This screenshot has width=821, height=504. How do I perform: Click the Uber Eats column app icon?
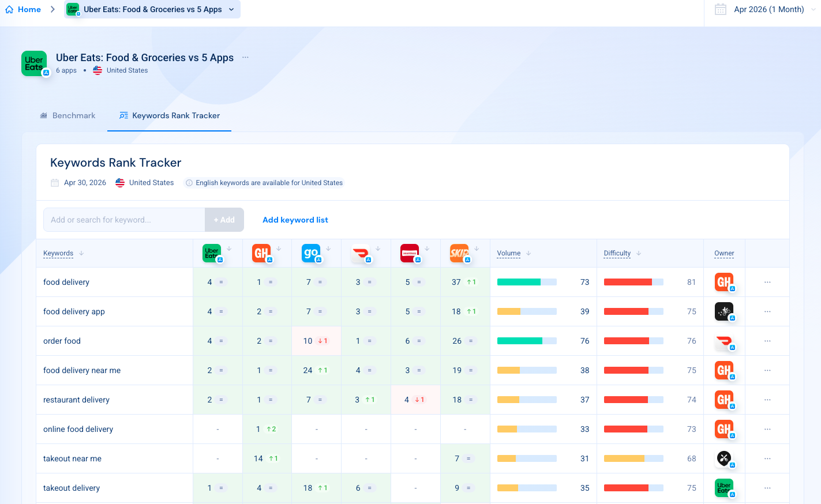212,253
